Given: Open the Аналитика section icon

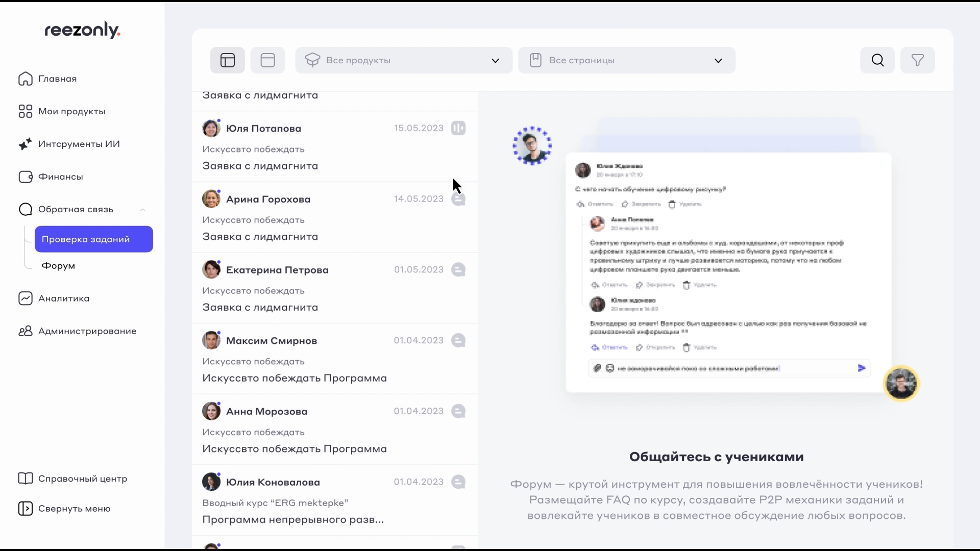Looking at the screenshot, I should 25,298.
